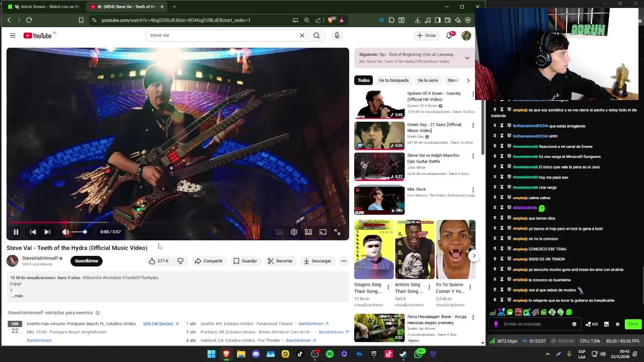644x362 pixels.
Task: Like the video showing 277 K
Action: [x=158, y=261]
